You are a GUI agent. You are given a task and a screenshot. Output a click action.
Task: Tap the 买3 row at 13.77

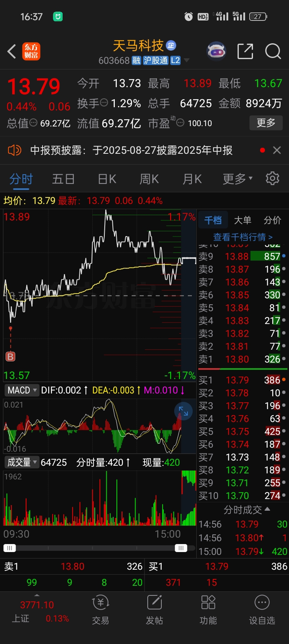[x=242, y=406]
